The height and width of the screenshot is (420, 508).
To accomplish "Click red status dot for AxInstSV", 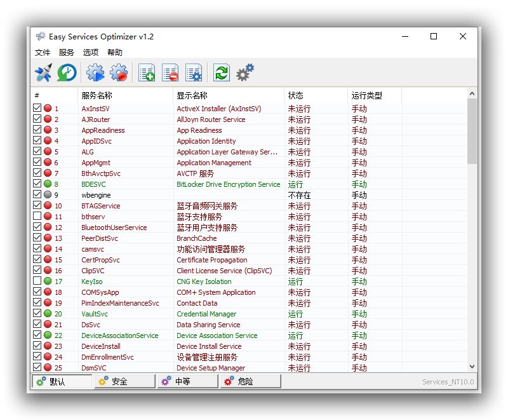I will (x=48, y=108).
